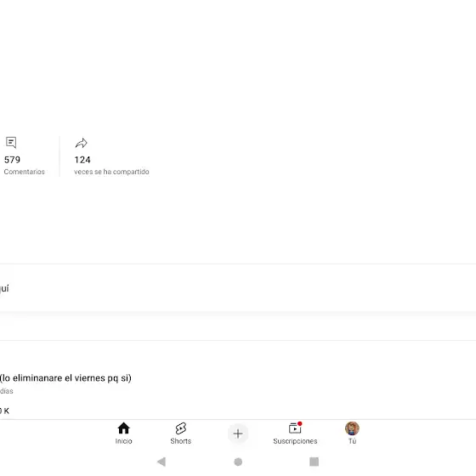Open the post titled "lo eliminanare el viernes pq si"
The height and width of the screenshot is (476, 476).
pyautogui.click(x=65, y=378)
